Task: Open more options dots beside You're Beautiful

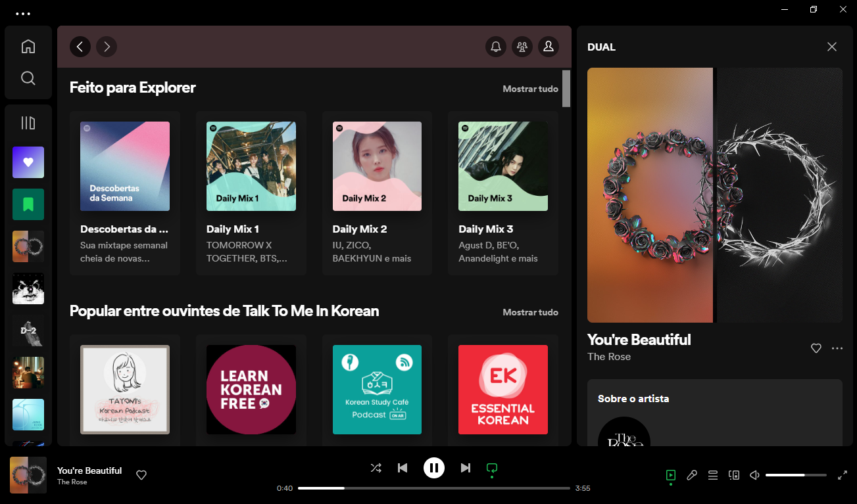Action: [x=837, y=348]
